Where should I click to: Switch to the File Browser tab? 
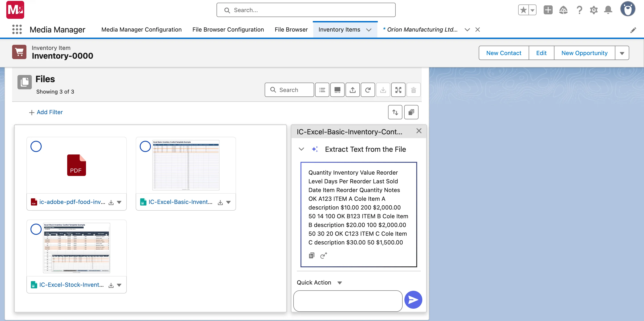[291, 30]
